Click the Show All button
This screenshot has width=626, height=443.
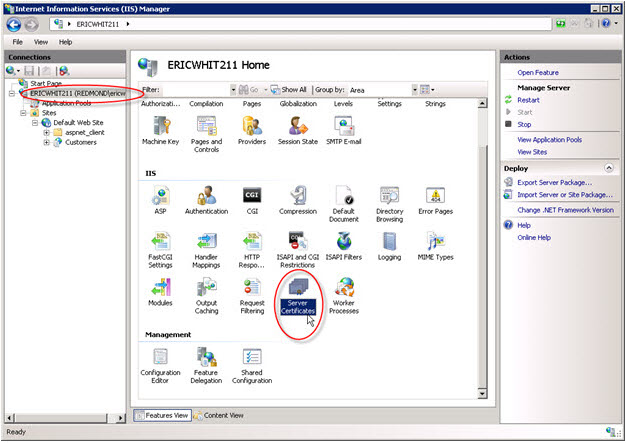(289, 90)
